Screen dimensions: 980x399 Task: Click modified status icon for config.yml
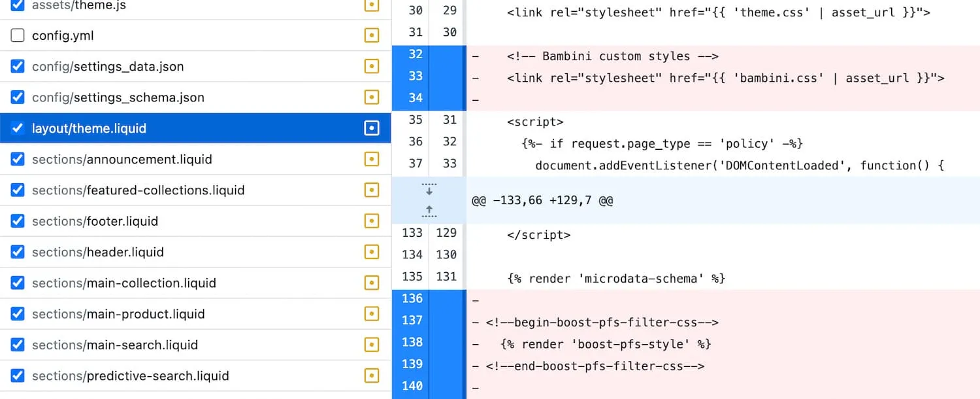click(x=372, y=35)
